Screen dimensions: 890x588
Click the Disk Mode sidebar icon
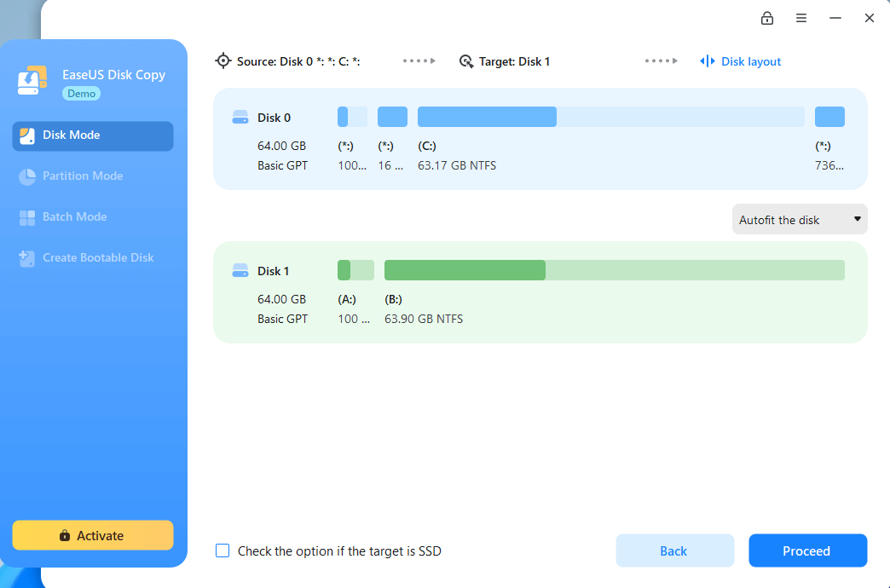click(x=27, y=135)
